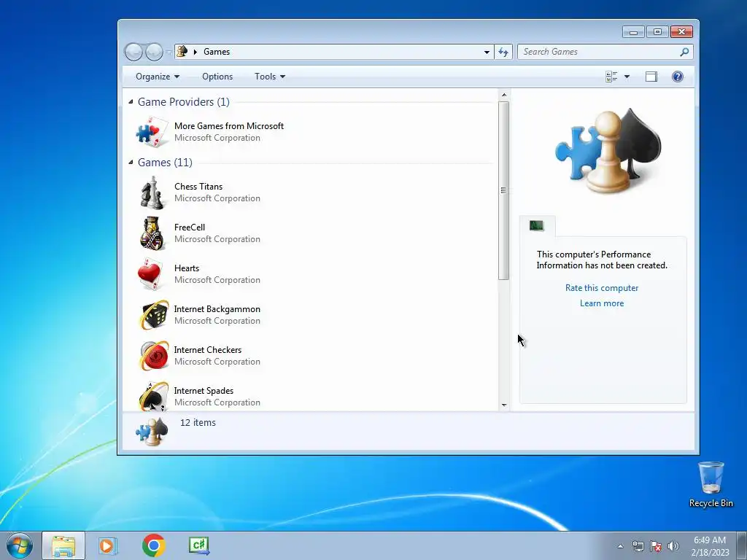Viewport: 747px width, 560px height.
Task: Click the scrollbar down arrow
Action: [504, 405]
